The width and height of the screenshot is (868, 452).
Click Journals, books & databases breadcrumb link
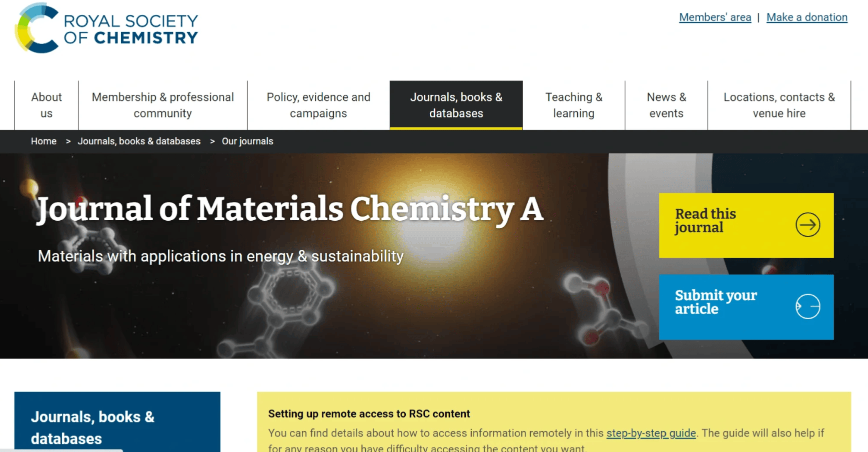click(139, 141)
